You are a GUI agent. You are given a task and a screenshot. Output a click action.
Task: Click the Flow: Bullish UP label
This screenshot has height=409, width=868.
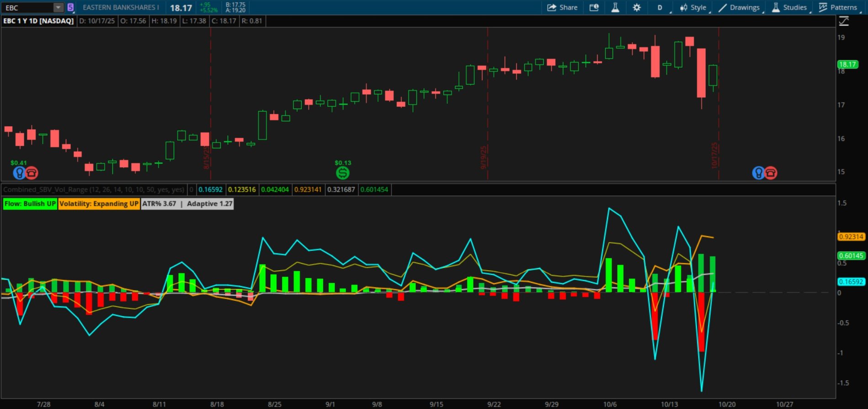(30, 204)
